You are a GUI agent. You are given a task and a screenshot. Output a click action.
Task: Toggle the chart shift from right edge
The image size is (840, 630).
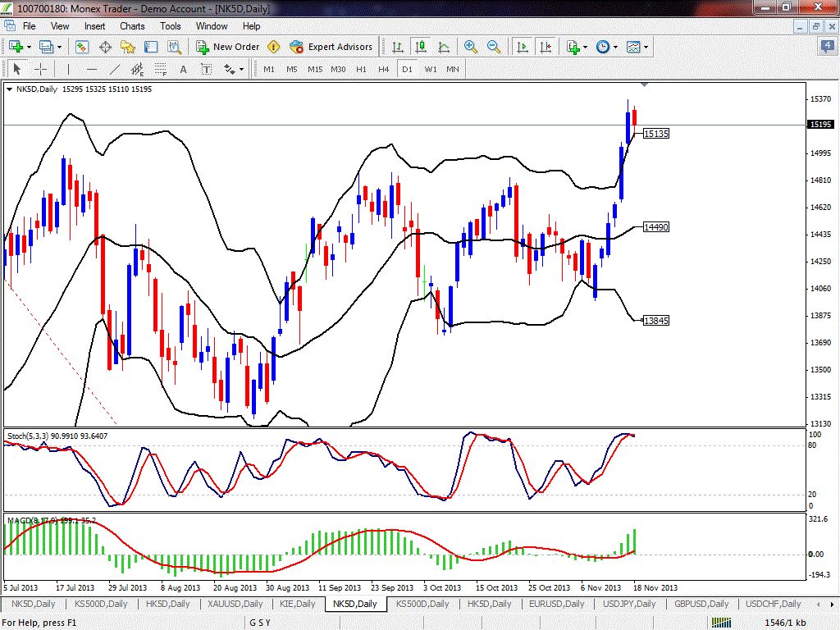tap(545, 47)
